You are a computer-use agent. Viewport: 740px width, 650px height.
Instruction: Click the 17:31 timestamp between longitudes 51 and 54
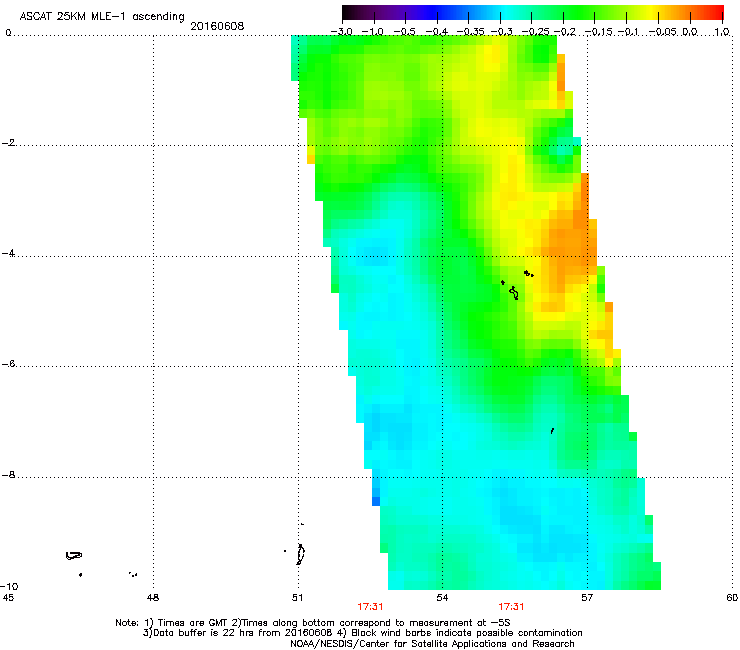tap(370, 607)
